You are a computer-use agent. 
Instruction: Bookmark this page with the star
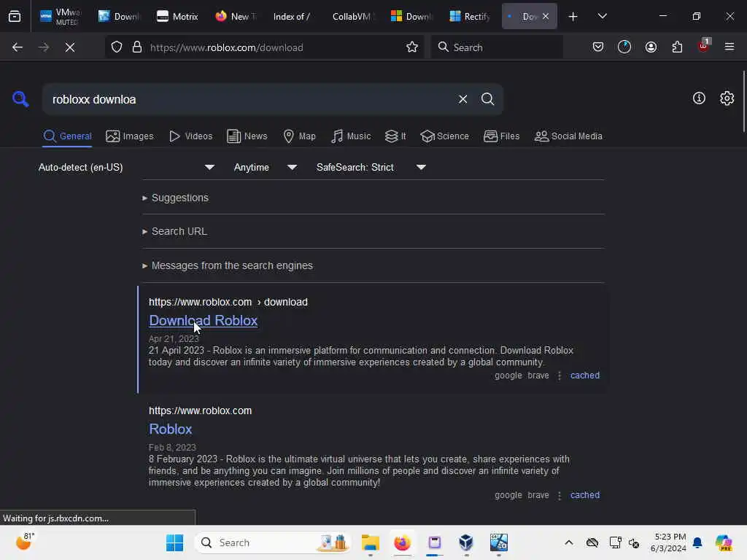(412, 47)
